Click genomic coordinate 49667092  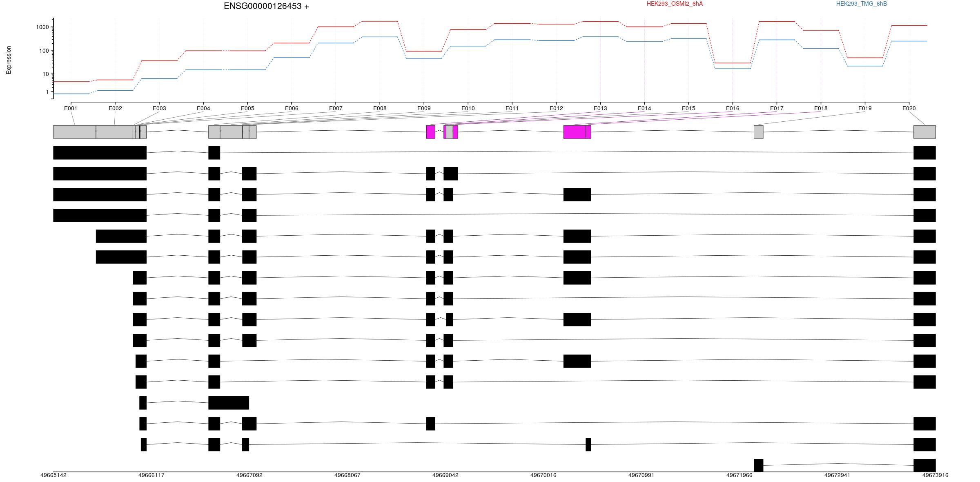tap(249, 475)
